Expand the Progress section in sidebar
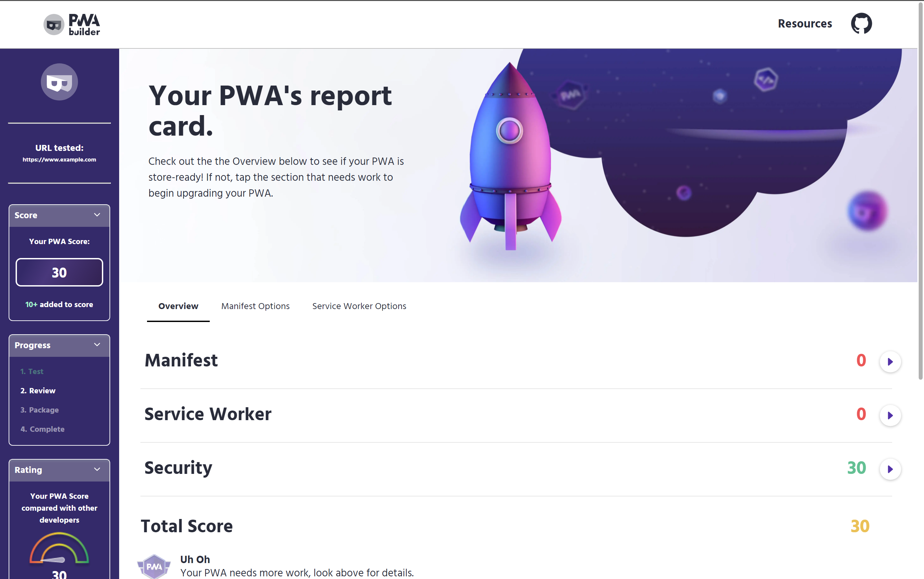The width and height of the screenshot is (924, 579). (x=98, y=345)
